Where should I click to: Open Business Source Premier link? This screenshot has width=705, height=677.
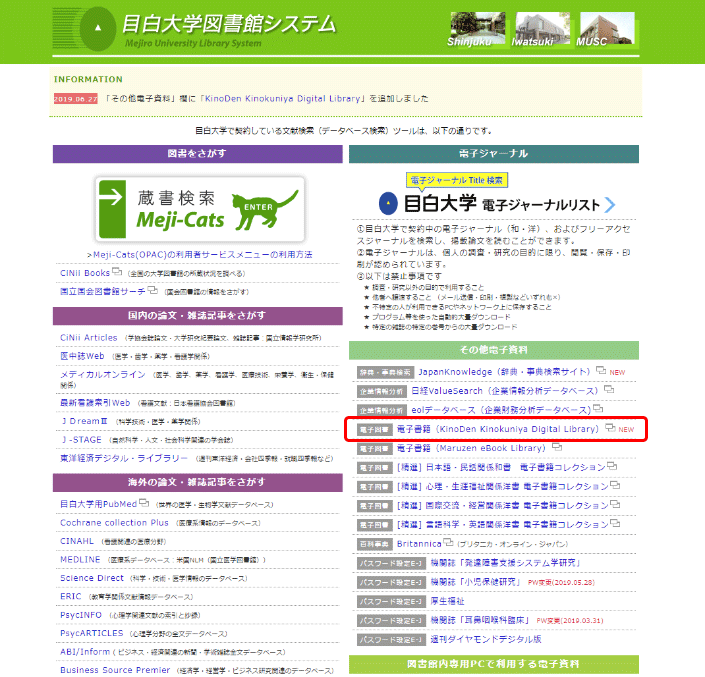click(x=115, y=670)
